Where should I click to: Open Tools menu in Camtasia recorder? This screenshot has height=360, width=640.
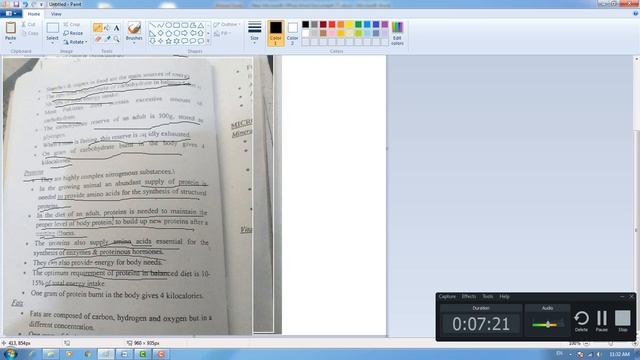[x=487, y=297]
